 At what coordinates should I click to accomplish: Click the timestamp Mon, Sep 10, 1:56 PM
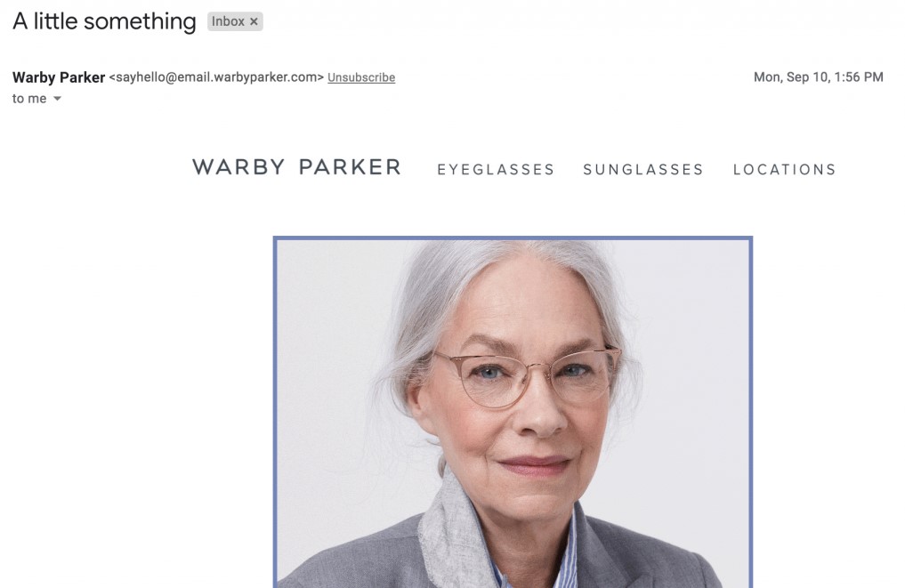pyautogui.click(x=818, y=77)
